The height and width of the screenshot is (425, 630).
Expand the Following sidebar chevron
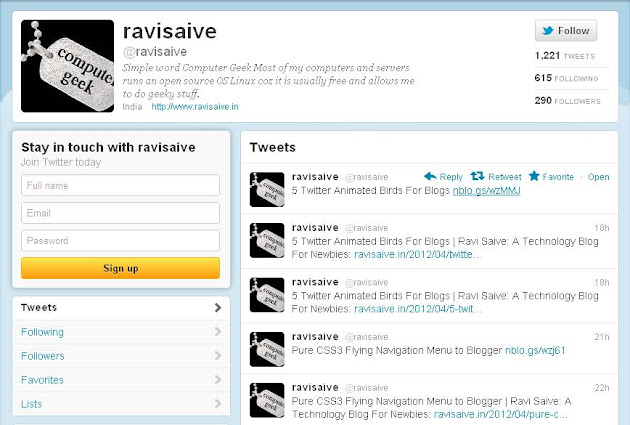[x=218, y=332]
